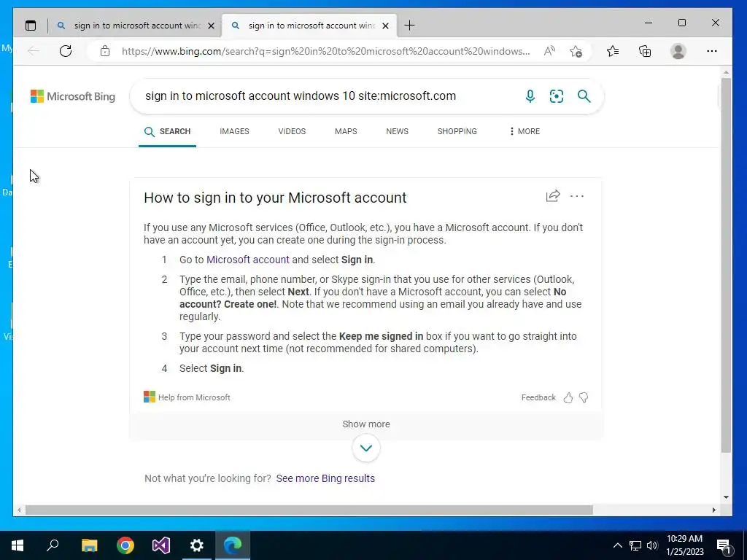Open File Explorer from taskbar
Viewport: 747px width, 560px height.
(x=89, y=545)
